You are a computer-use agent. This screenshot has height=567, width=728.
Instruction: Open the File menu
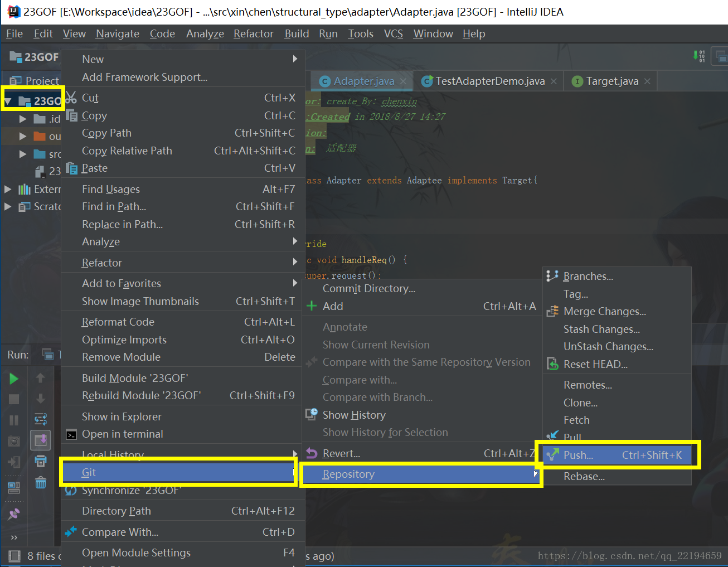click(14, 34)
